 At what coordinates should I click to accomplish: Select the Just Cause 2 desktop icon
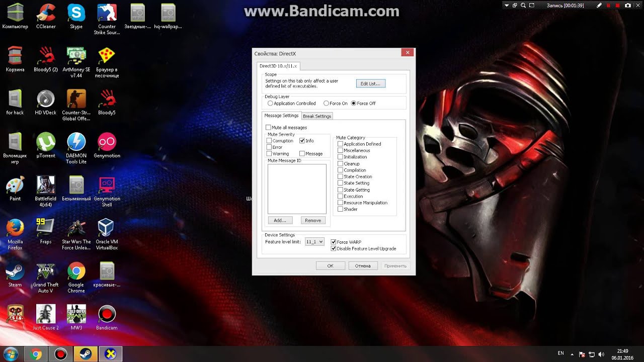46,318
